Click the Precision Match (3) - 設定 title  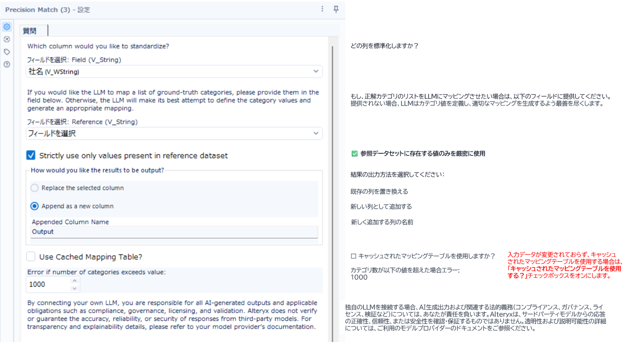(48, 10)
